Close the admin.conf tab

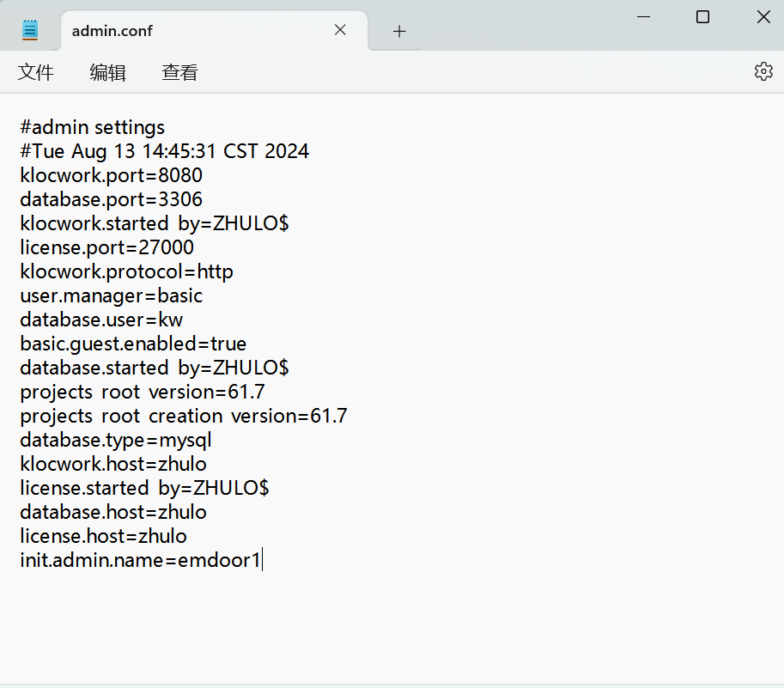[340, 30]
